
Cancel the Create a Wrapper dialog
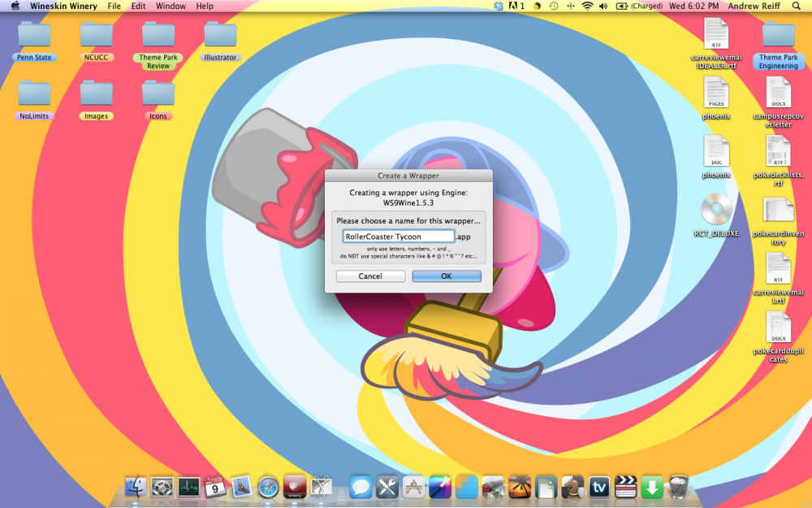(370, 276)
